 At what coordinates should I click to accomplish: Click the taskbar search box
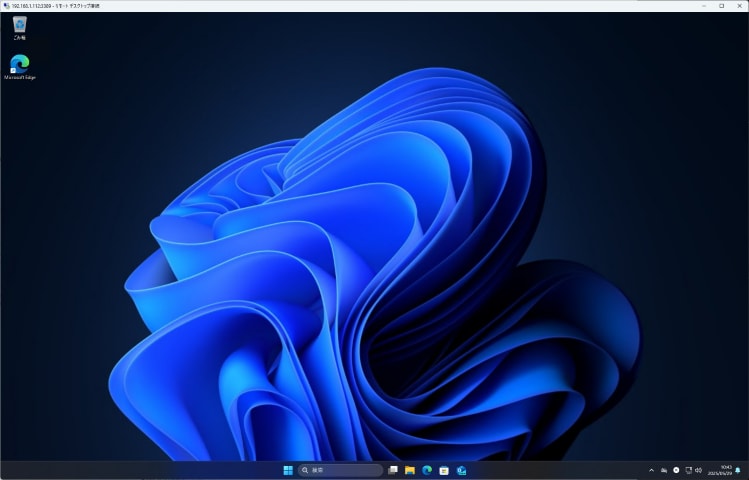340,470
